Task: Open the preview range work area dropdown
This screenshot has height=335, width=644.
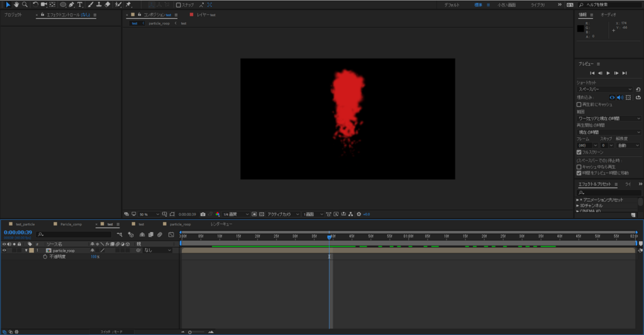Action: [x=609, y=118]
